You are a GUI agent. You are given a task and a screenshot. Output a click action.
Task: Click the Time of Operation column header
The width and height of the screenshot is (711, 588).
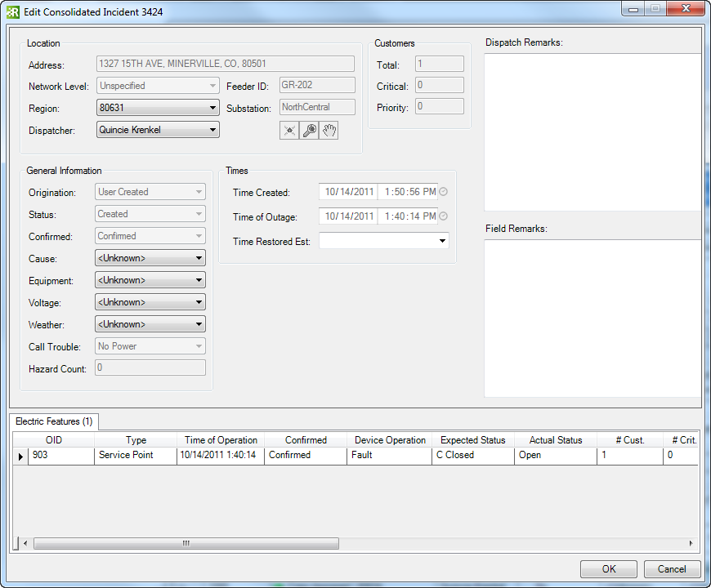pos(221,440)
